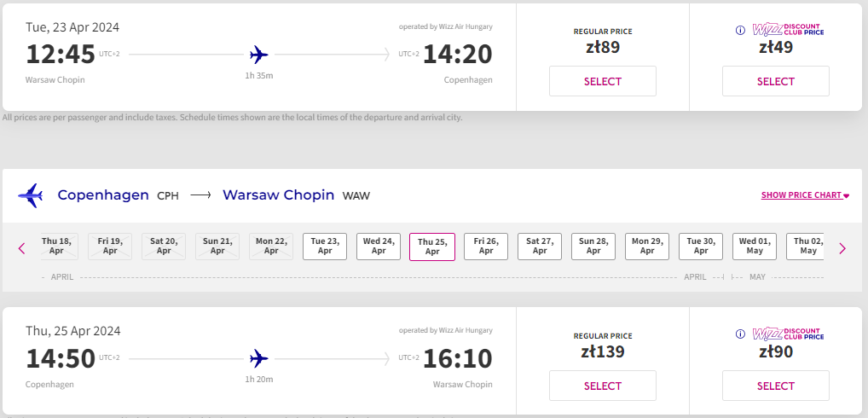Click the airplane icon next to the Copenhagen route
Viewport: 868px width, 418px height.
[31, 195]
